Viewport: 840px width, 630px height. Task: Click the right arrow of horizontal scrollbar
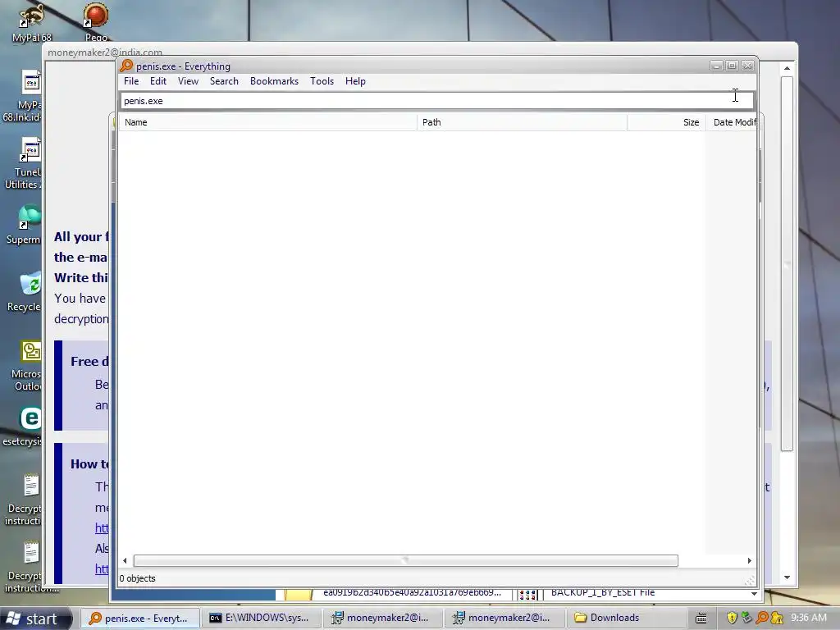click(x=749, y=561)
